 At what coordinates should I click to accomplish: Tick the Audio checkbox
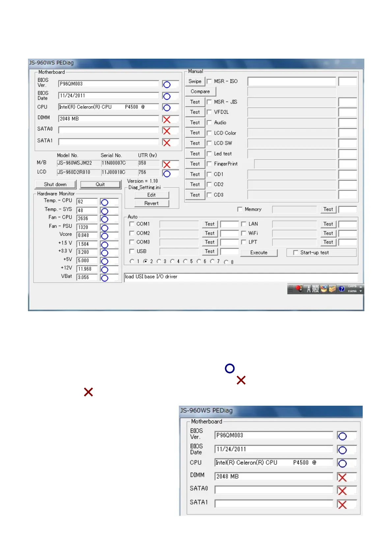(x=209, y=123)
